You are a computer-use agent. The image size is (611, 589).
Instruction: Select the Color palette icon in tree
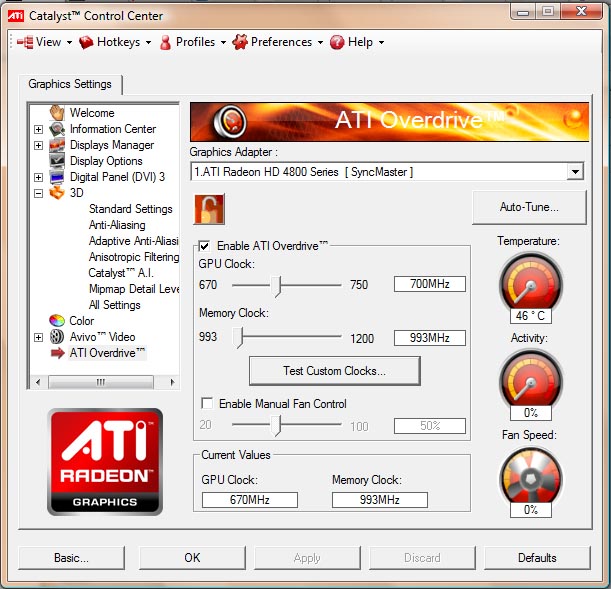coord(58,321)
